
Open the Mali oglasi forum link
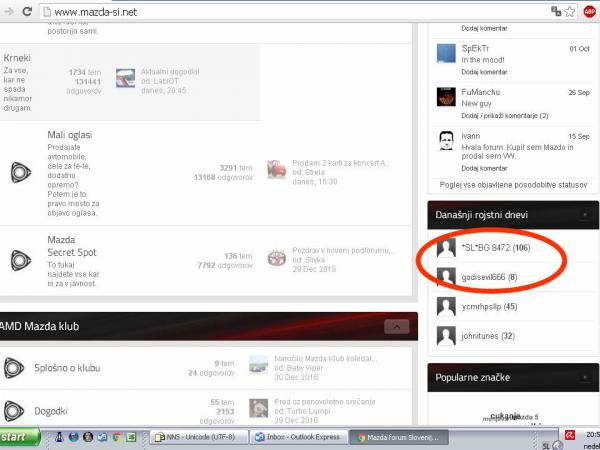pyautogui.click(x=70, y=135)
